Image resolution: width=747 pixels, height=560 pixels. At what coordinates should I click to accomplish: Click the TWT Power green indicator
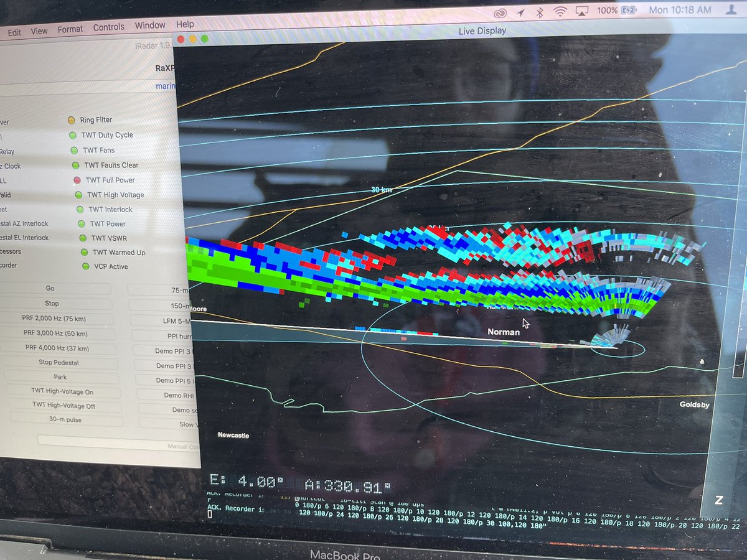point(82,223)
